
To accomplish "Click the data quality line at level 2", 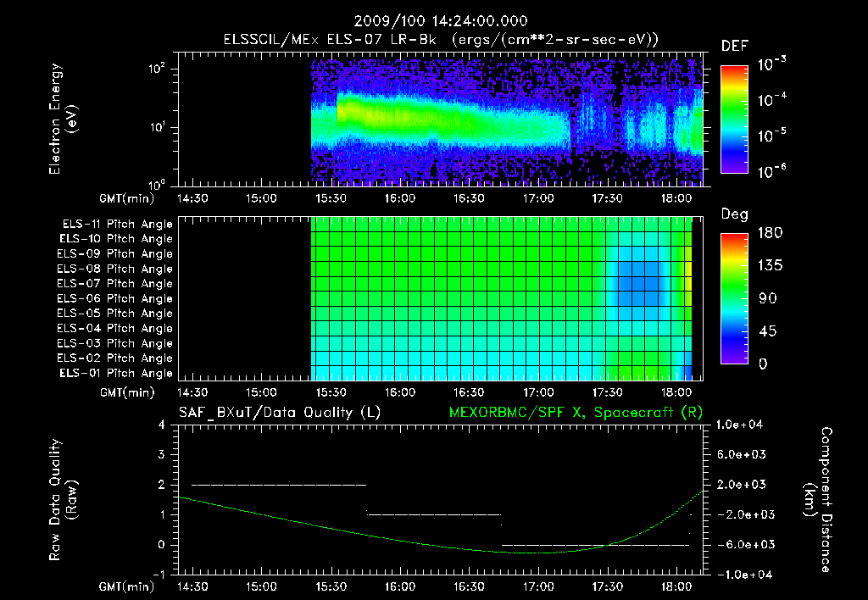I will [279, 485].
